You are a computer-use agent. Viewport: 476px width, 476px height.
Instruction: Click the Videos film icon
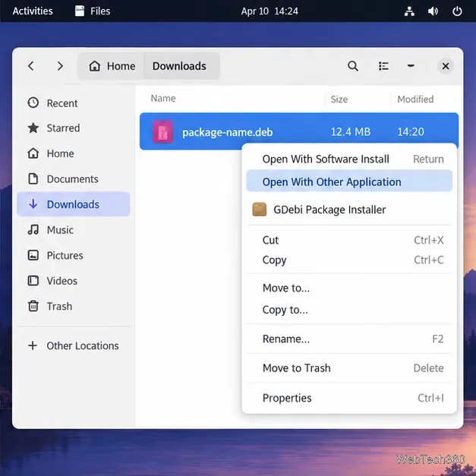pos(33,281)
